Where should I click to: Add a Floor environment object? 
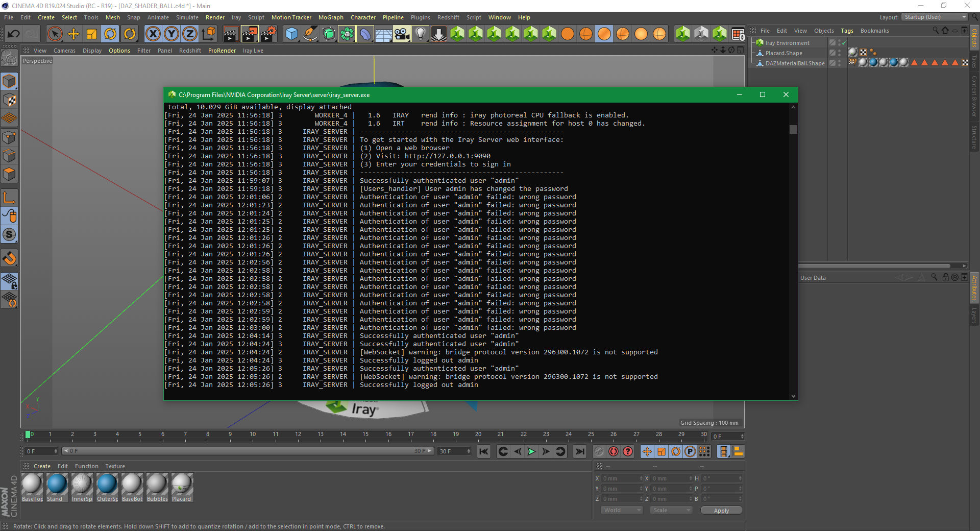[384, 34]
